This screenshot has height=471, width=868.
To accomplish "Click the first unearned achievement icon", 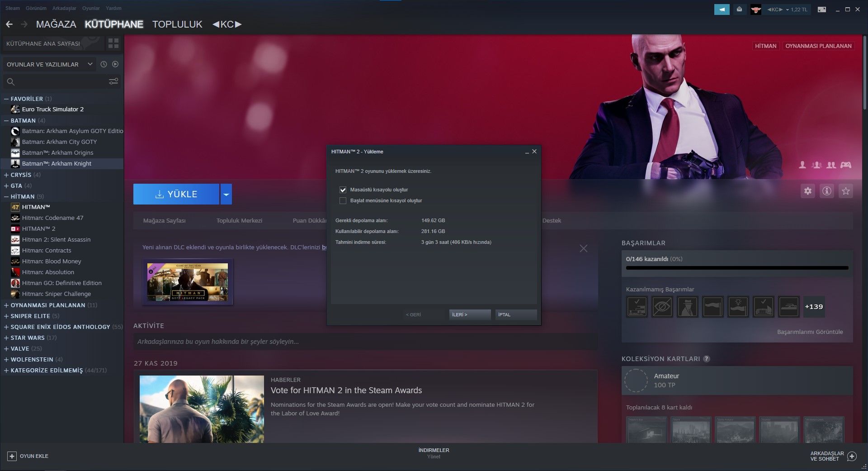I will coord(637,307).
